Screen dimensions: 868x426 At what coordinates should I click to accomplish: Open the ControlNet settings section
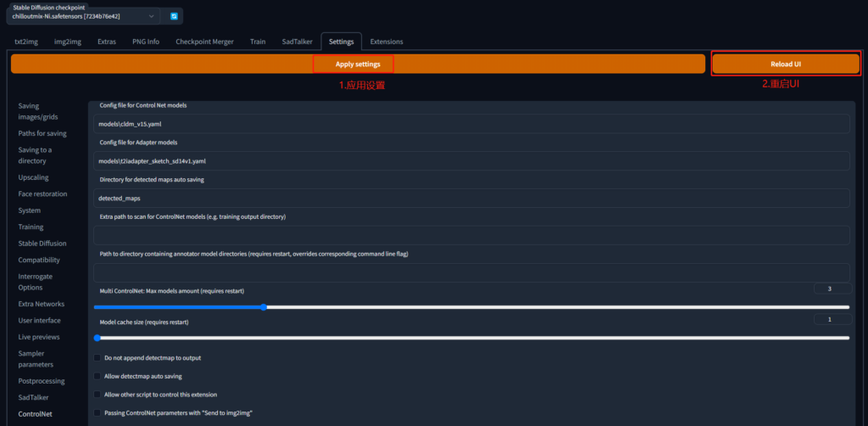coord(35,414)
